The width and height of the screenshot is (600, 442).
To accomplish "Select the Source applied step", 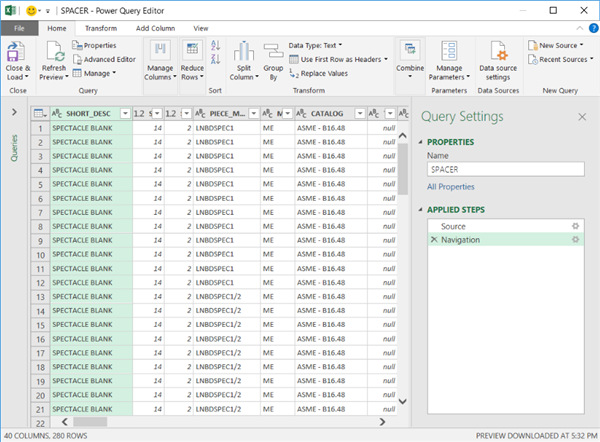I will tap(505, 226).
